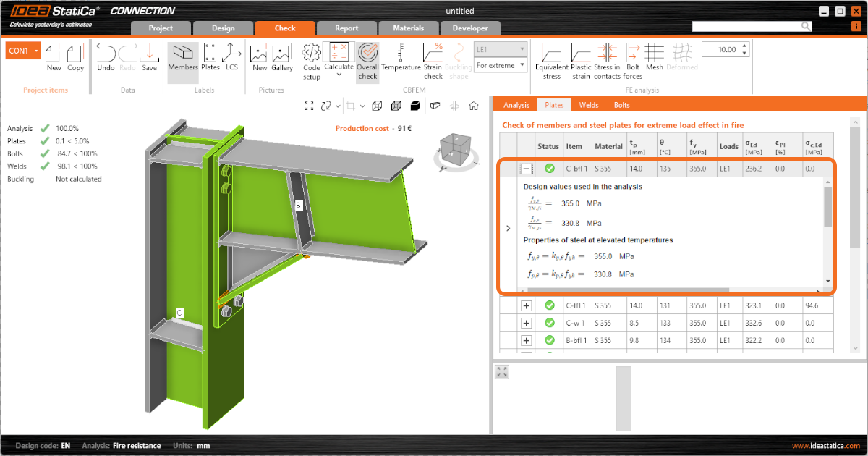Display Plastic strain results
The image size is (868, 456).
[x=581, y=60]
